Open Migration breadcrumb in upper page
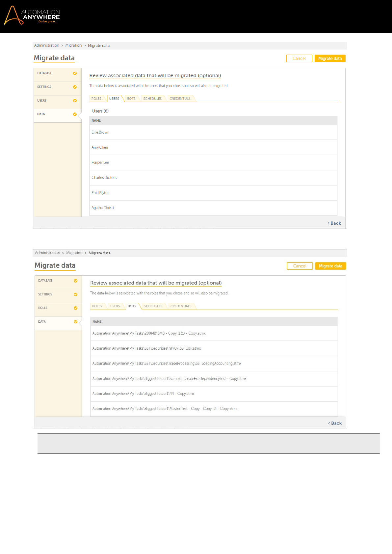Image resolution: width=392 pixels, height=554 pixels. tap(73, 45)
